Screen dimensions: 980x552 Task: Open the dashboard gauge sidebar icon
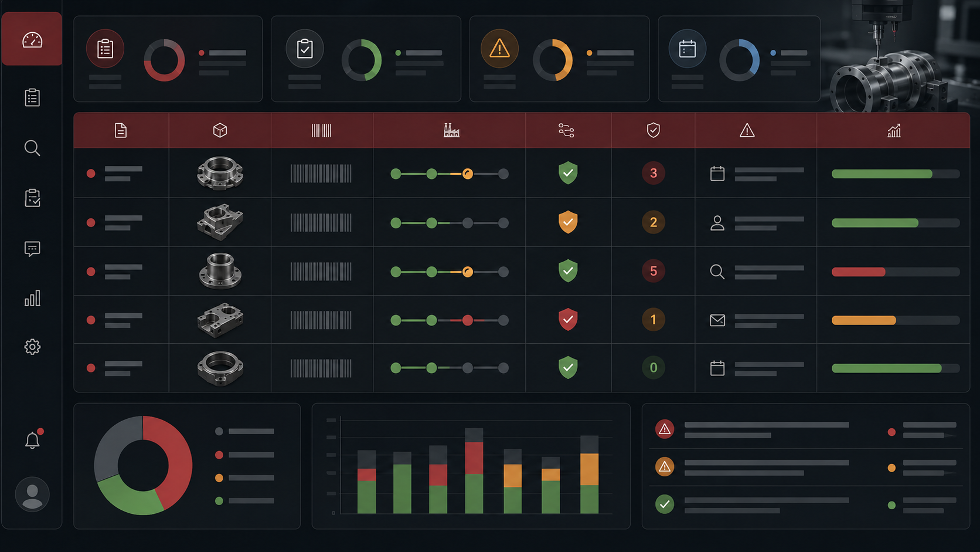click(32, 40)
